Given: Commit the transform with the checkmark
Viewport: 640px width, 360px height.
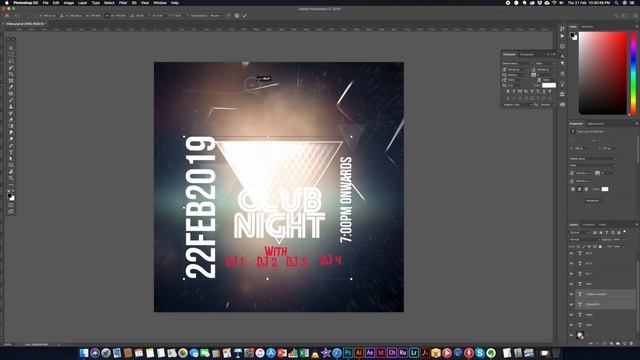Looking at the screenshot, I should pos(244,16).
